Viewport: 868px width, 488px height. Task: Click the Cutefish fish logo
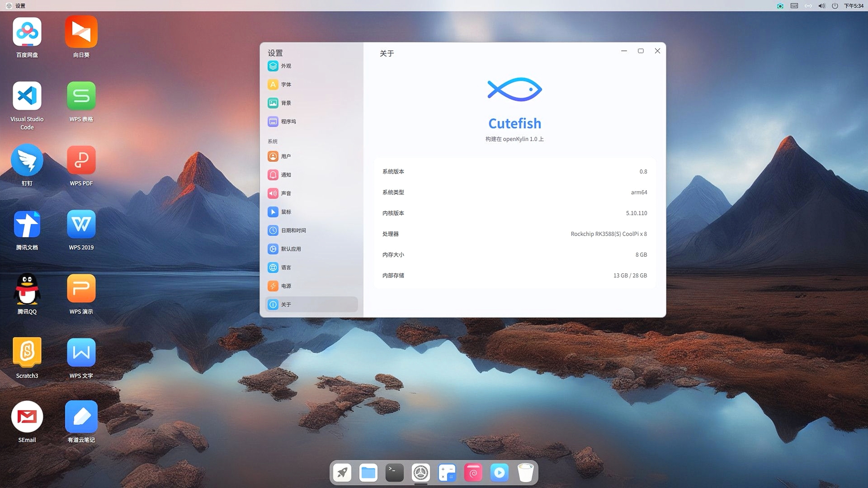point(514,89)
